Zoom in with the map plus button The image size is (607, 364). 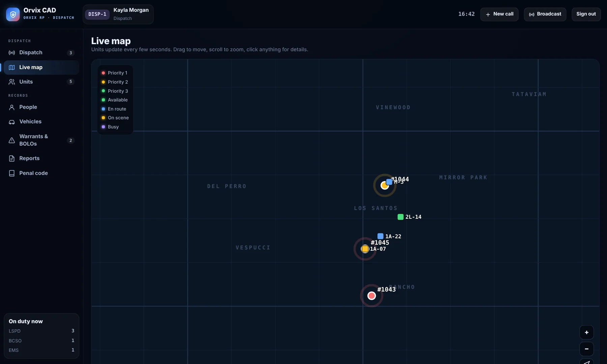click(x=586, y=332)
